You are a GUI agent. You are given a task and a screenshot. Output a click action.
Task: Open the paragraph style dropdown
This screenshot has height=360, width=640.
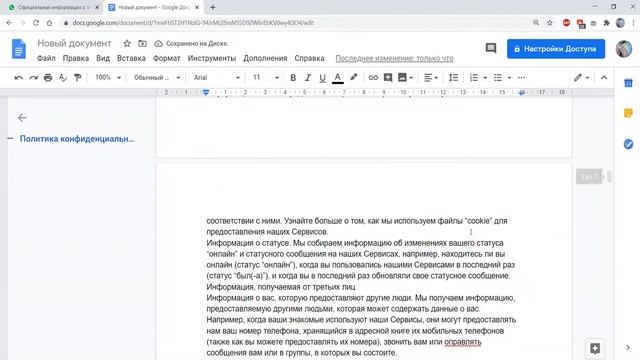click(x=157, y=78)
